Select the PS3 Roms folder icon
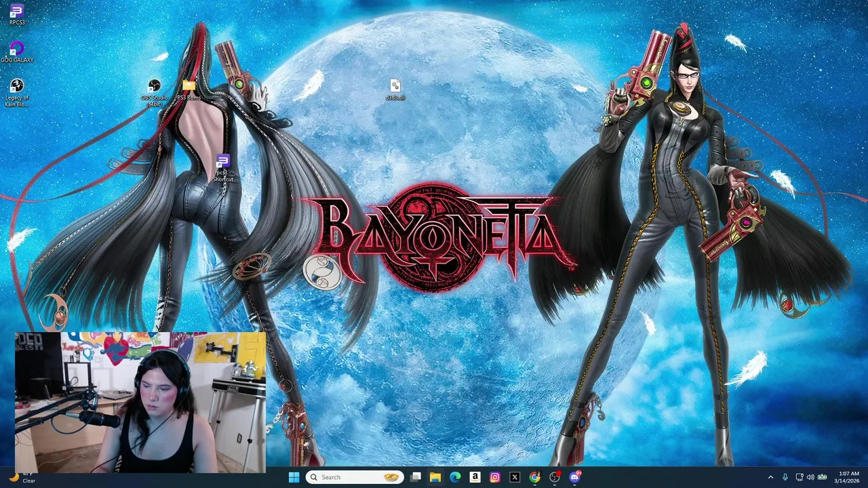The height and width of the screenshot is (488, 868). coord(189,89)
